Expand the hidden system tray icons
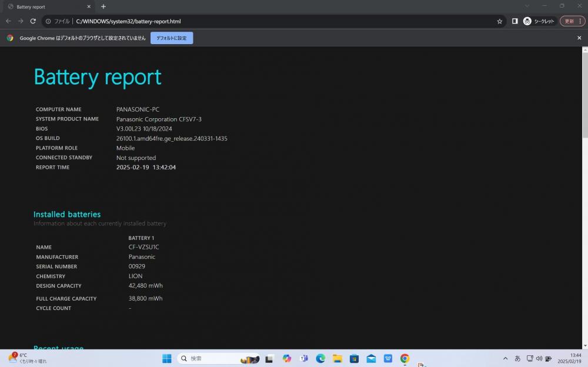The image size is (588, 367). click(506, 358)
